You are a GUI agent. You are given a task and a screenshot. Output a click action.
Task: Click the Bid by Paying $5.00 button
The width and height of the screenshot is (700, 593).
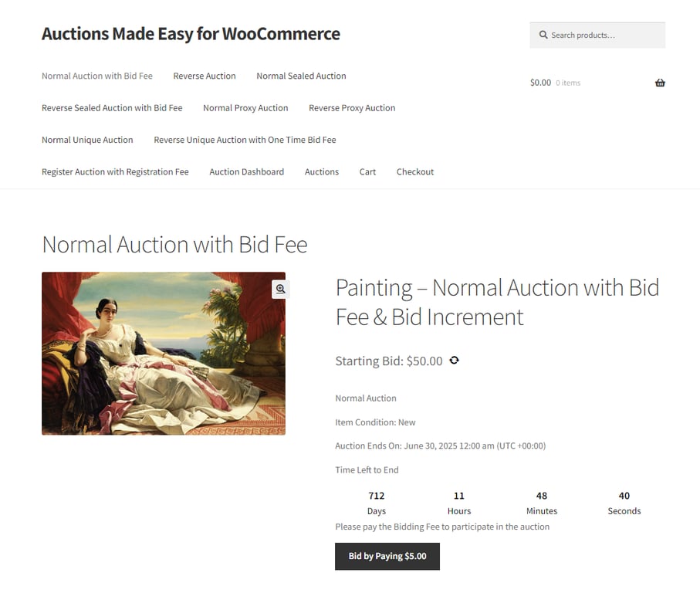387,556
